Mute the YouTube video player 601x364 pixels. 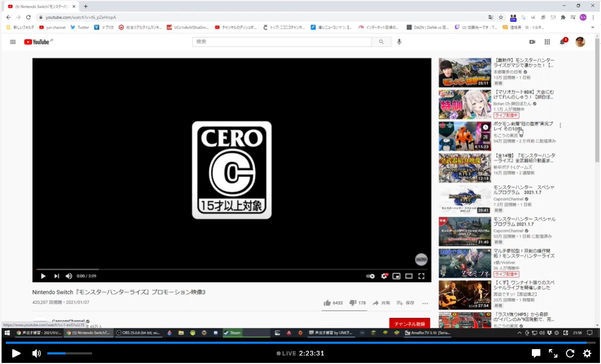[x=69, y=276]
